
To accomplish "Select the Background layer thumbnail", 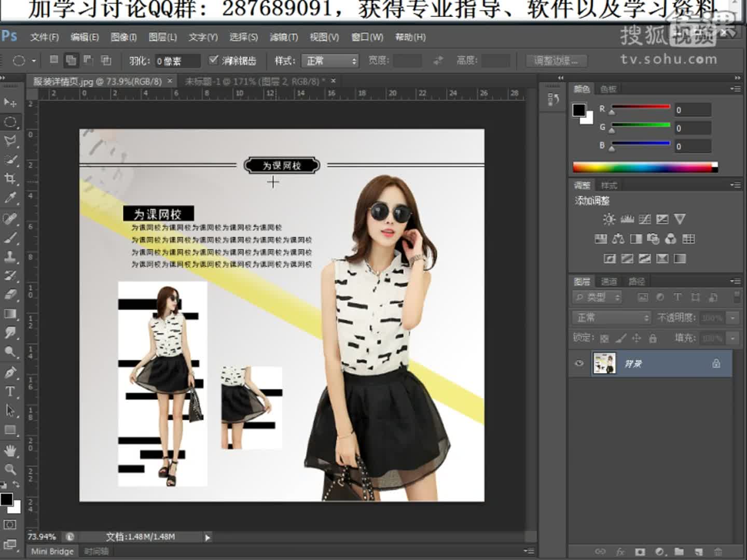I will click(x=604, y=363).
